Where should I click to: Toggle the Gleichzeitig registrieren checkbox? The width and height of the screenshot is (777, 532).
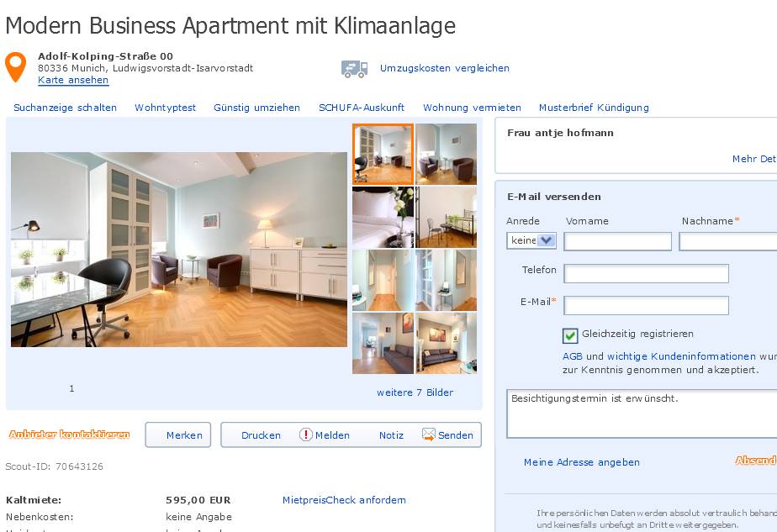click(570, 336)
